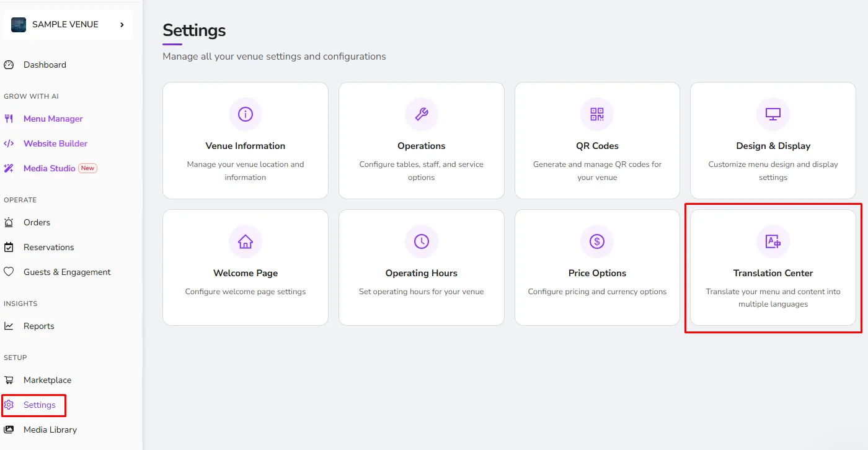
Task: Click the Design & Display monitor icon
Action: click(x=773, y=114)
